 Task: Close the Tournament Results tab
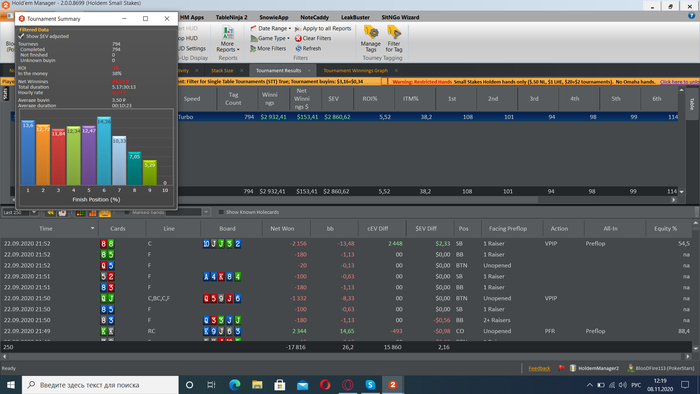tap(309, 71)
